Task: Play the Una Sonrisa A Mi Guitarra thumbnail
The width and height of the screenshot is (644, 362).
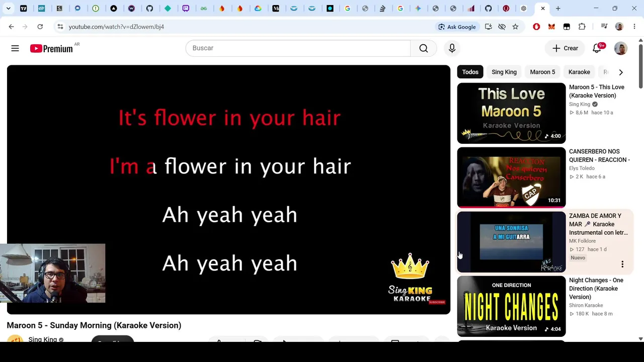Action: 511,242
